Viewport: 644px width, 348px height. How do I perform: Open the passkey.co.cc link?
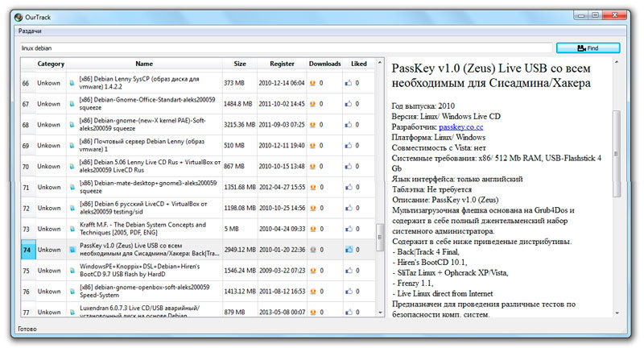tap(460, 127)
